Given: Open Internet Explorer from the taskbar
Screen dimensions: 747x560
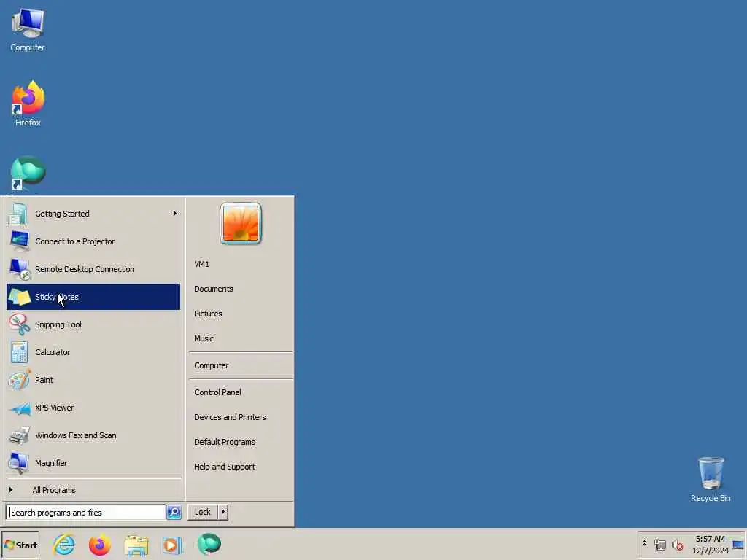Looking at the screenshot, I should pos(64,545).
